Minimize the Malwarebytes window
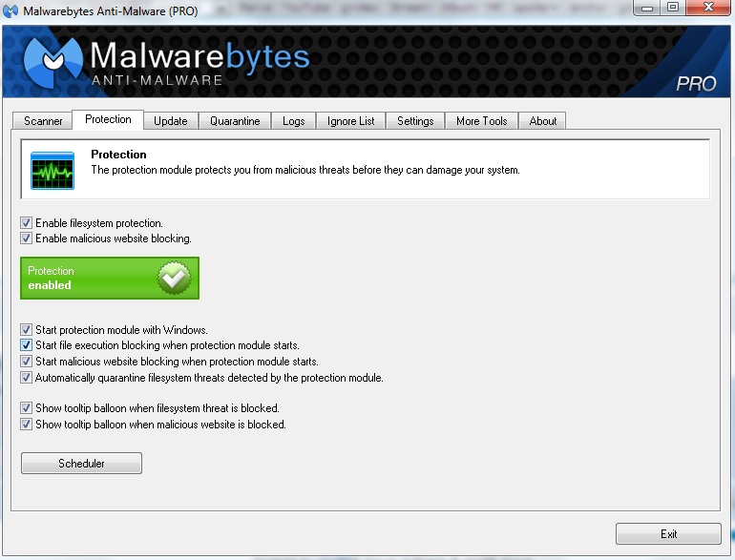 click(647, 8)
